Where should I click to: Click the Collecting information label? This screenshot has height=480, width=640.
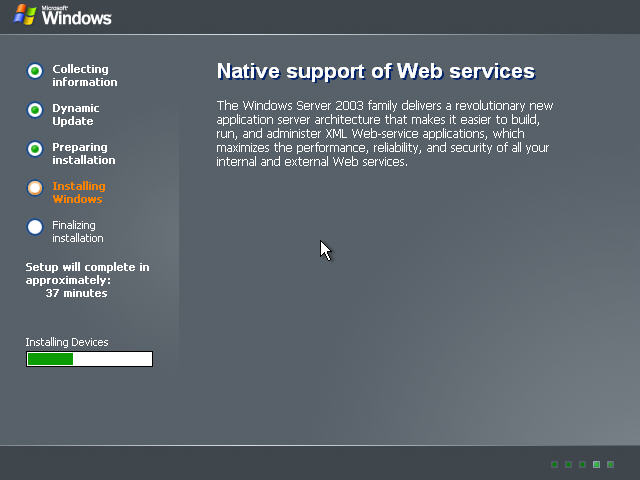[x=85, y=76]
